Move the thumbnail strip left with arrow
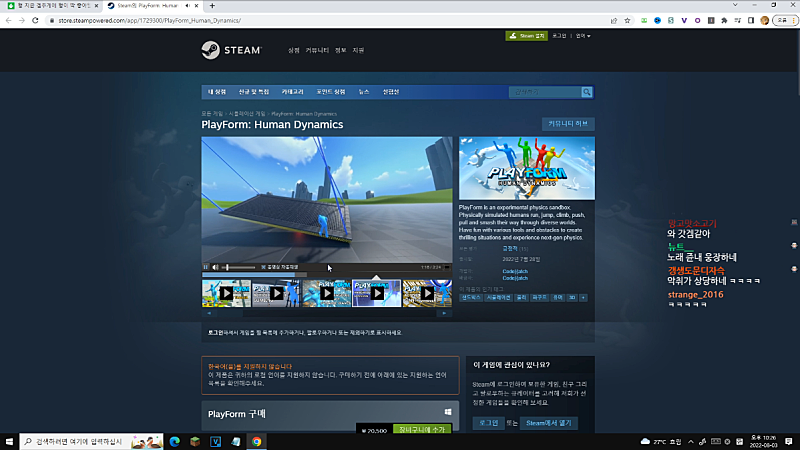 [x=209, y=313]
